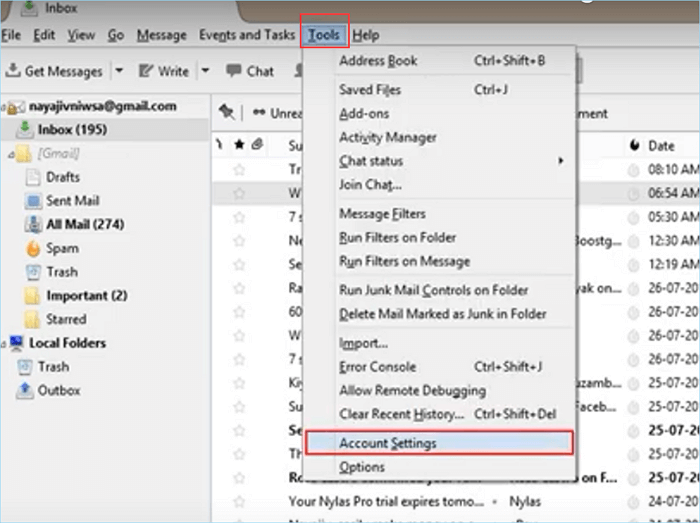Mark the 08:10 AM message as junk
This screenshot has height=523, width=700.
pyautogui.click(x=633, y=170)
